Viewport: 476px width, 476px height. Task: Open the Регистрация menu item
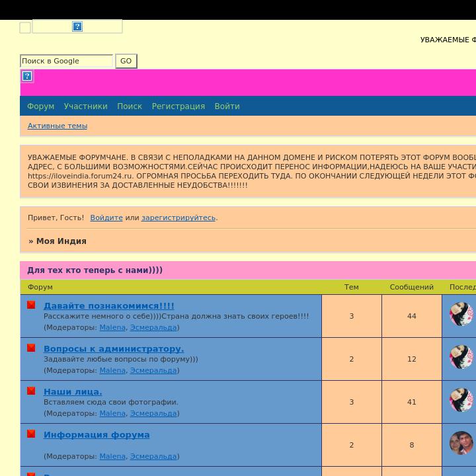point(178,106)
